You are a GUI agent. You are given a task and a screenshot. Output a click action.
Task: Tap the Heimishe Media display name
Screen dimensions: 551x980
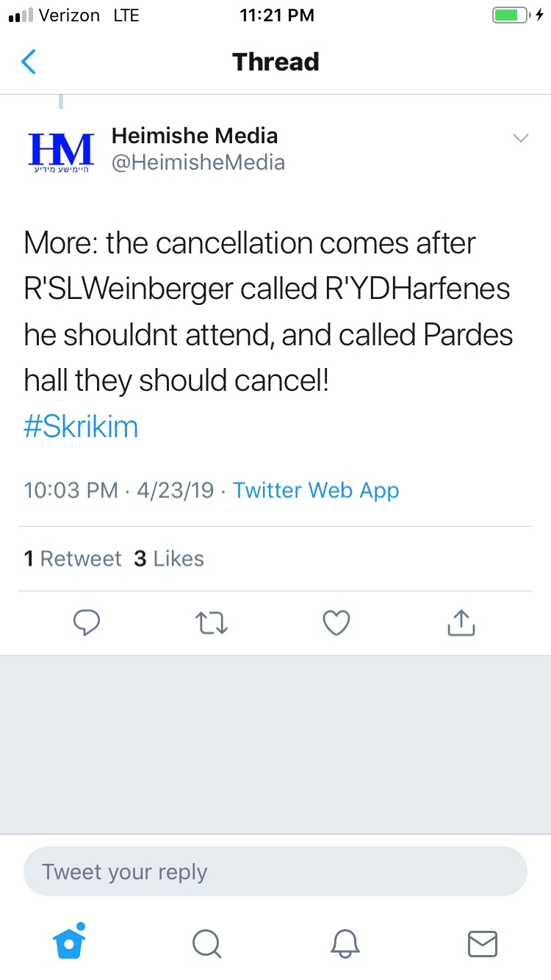click(195, 136)
